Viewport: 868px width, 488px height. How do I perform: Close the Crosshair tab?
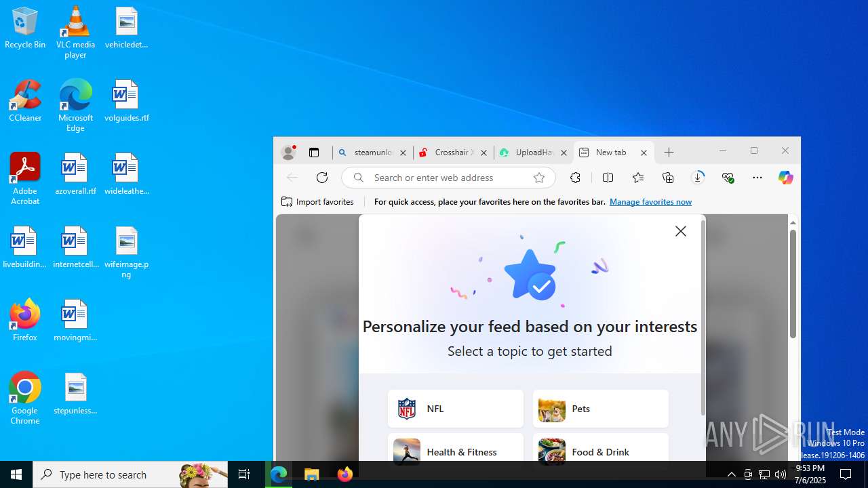point(484,153)
